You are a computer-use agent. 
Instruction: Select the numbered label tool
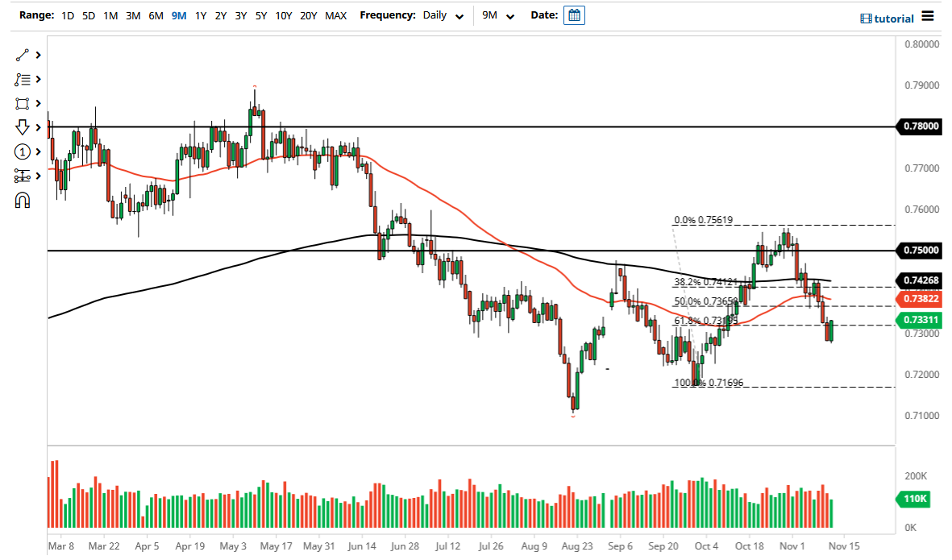[23, 151]
